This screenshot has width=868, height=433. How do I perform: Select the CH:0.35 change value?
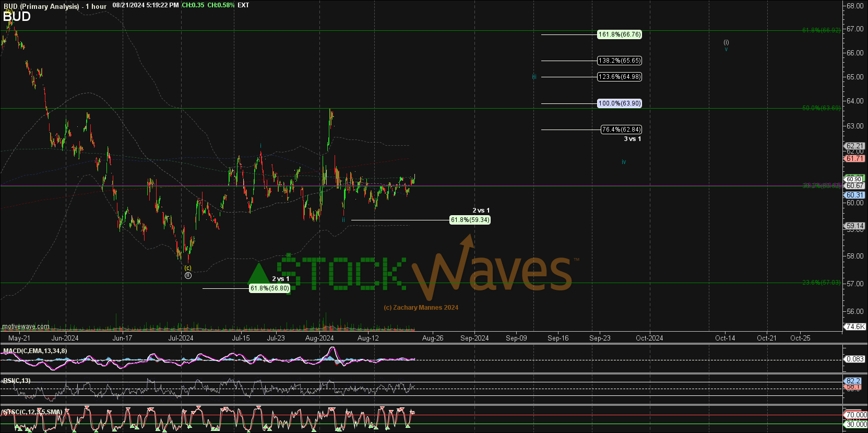[x=193, y=5]
